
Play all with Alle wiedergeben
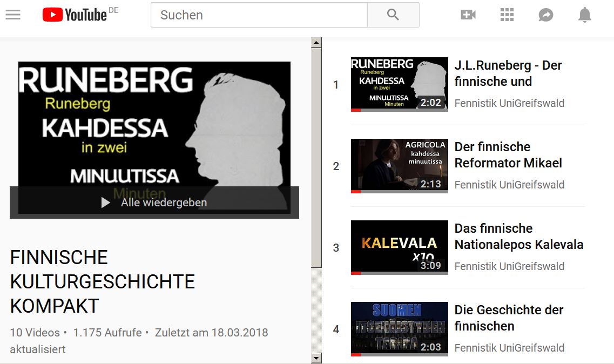click(154, 202)
